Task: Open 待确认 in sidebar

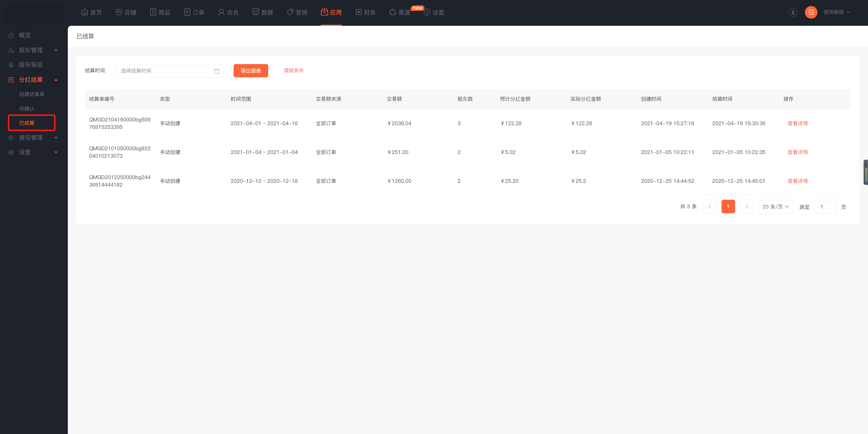Action: [x=27, y=108]
